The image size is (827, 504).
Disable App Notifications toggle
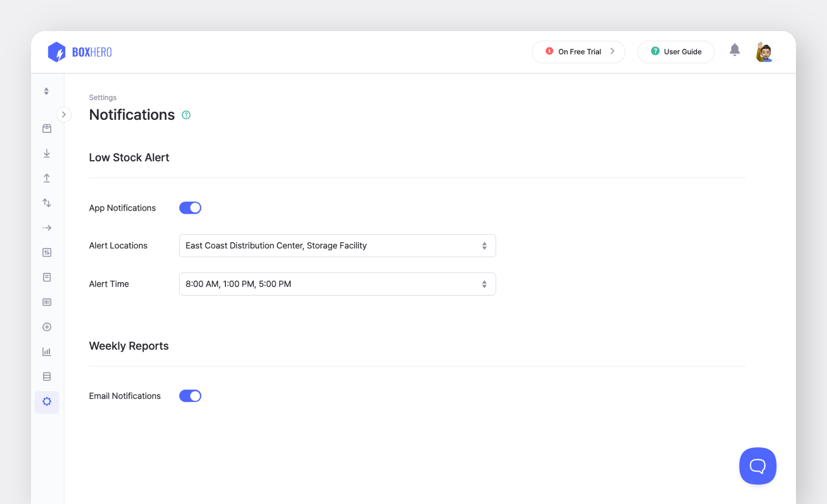tap(190, 208)
